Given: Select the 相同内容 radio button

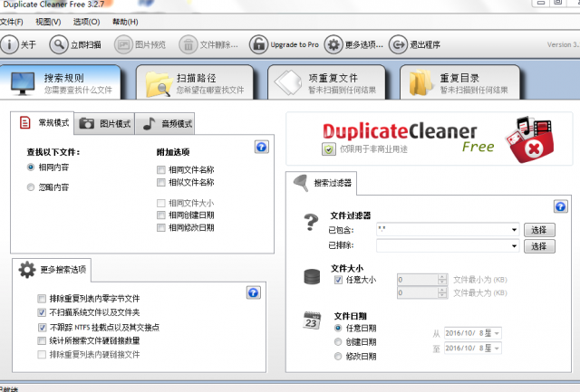Looking at the screenshot, I should (31, 167).
